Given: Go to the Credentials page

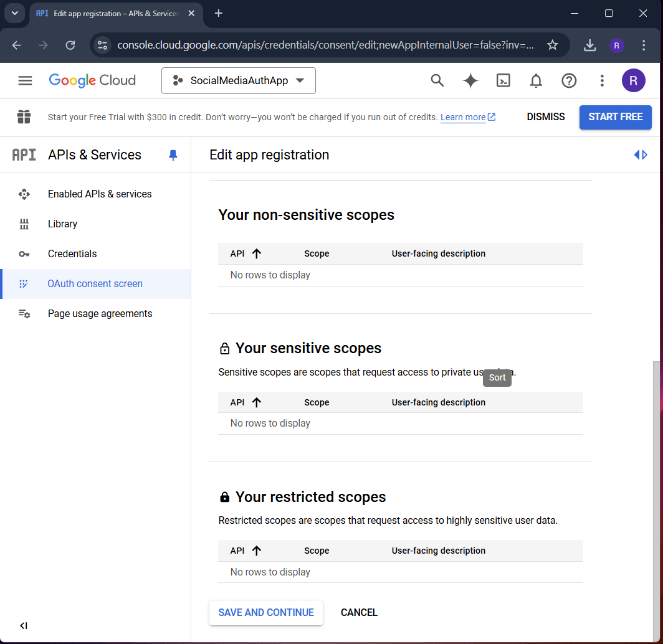Looking at the screenshot, I should pos(72,253).
